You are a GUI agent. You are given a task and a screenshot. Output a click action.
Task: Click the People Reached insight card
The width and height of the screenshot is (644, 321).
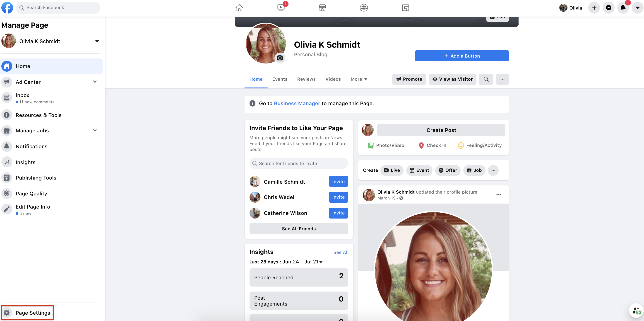click(x=299, y=277)
